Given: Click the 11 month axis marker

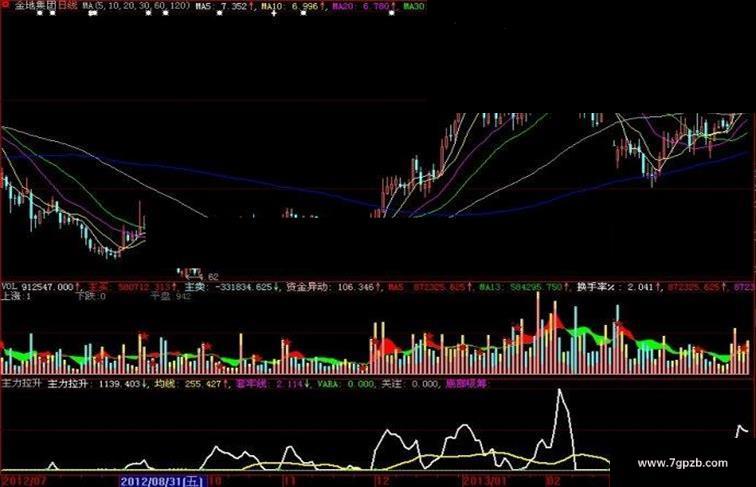Looking at the screenshot, I should tap(289, 481).
